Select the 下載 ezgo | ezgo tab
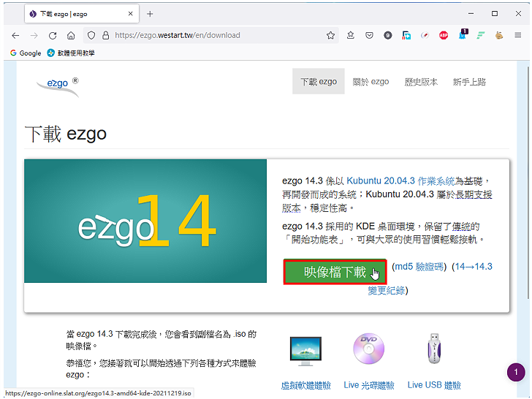This screenshot has width=532, height=399. coord(82,14)
